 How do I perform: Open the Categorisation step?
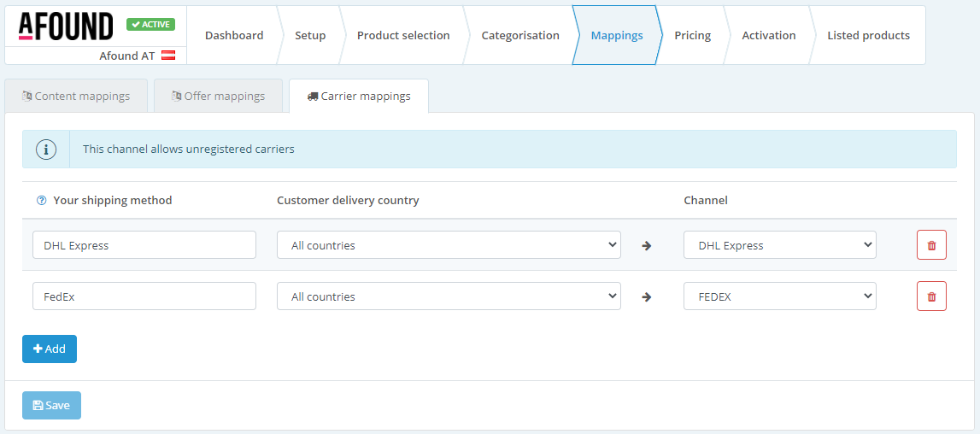pyautogui.click(x=520, y=35)
